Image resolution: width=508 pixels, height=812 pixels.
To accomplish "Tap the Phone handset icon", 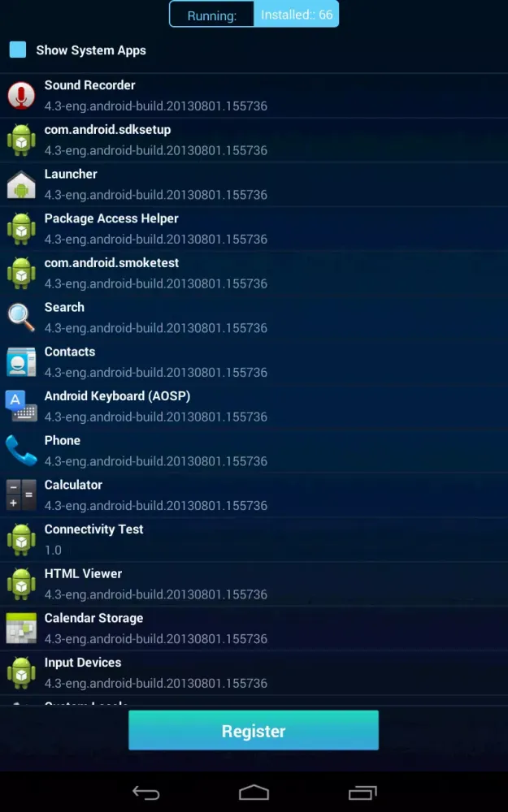I will tap(21, 451).
